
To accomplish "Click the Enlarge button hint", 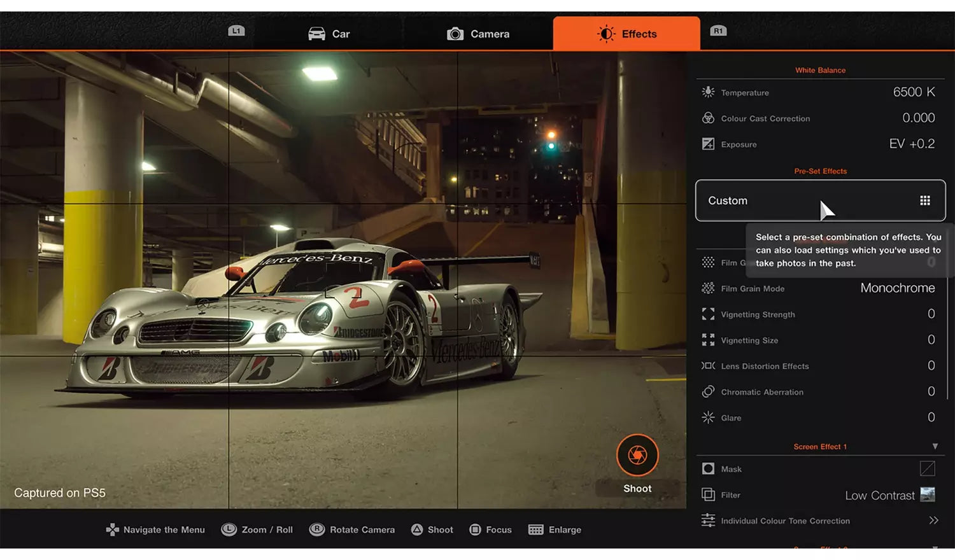I will (555, 529).
